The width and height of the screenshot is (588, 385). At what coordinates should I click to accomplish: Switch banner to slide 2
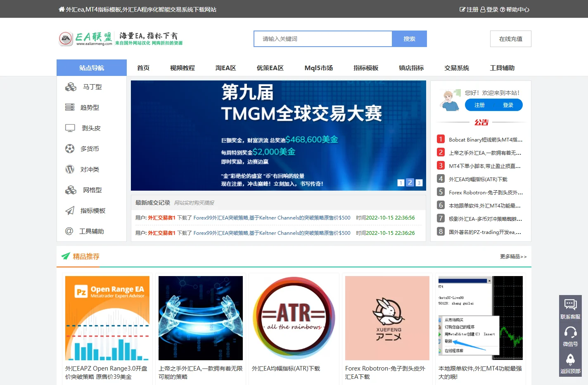point(410,182)
